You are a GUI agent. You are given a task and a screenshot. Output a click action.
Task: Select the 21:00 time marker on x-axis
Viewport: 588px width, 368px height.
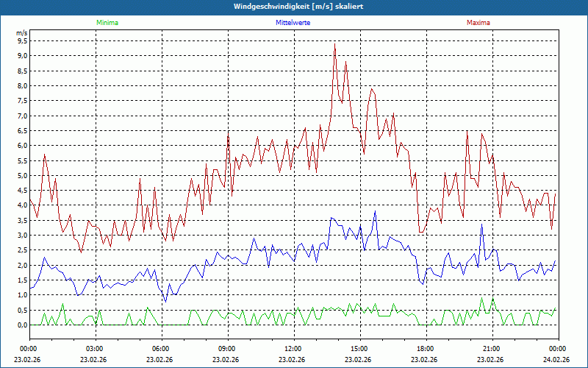[492, 349]
